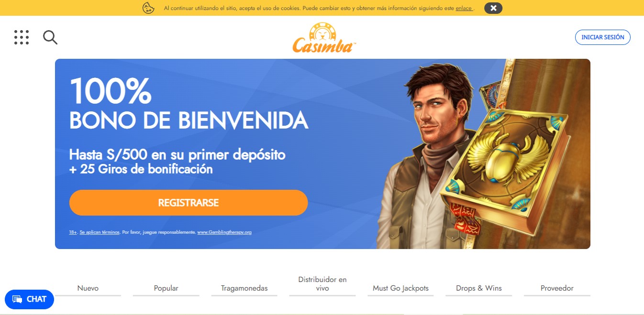Switch to the Popular tab
Screen dimensions: 644x315
[166, 288]
